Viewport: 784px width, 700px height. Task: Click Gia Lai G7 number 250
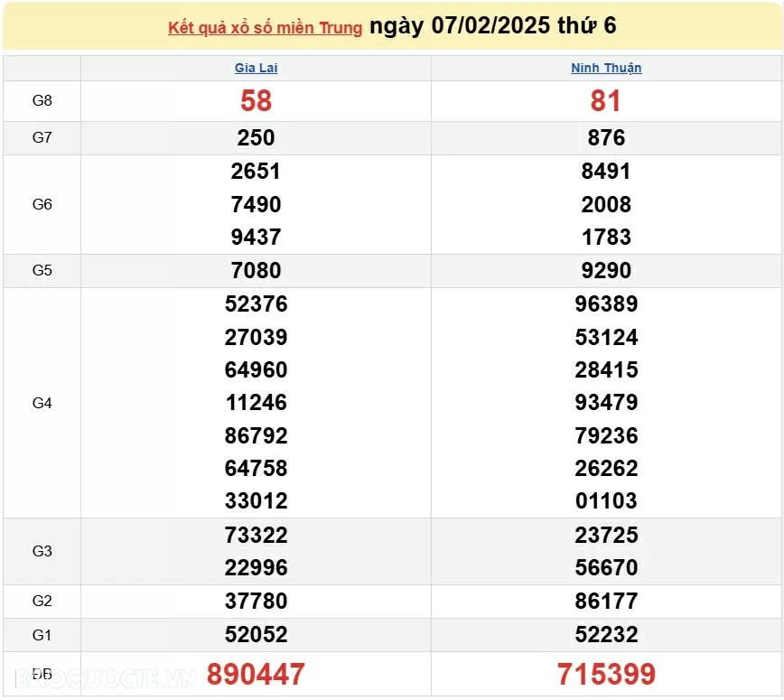(x=256, y=138)
